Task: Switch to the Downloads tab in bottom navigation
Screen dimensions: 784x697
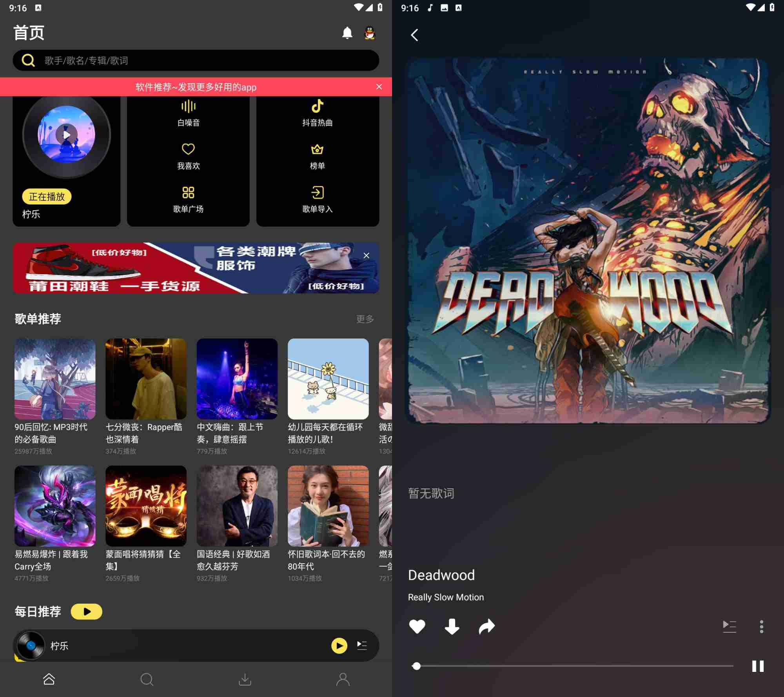Action: [x=245, y=679]
